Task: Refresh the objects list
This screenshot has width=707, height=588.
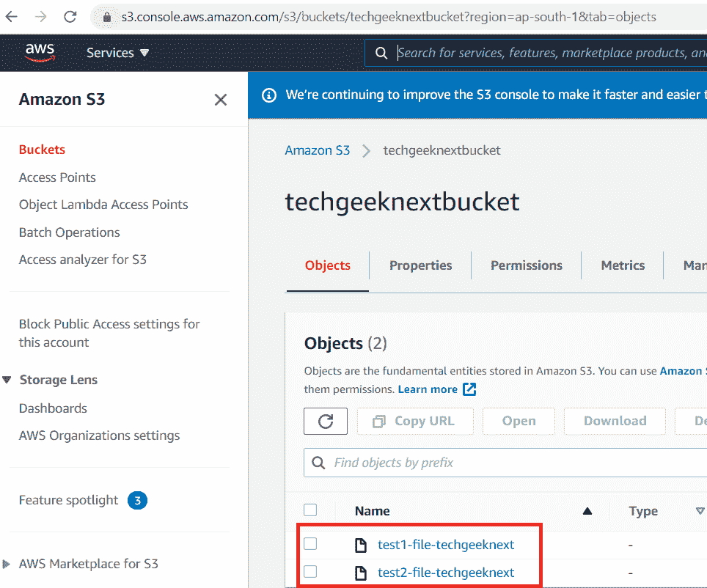Action: point(326,421)
